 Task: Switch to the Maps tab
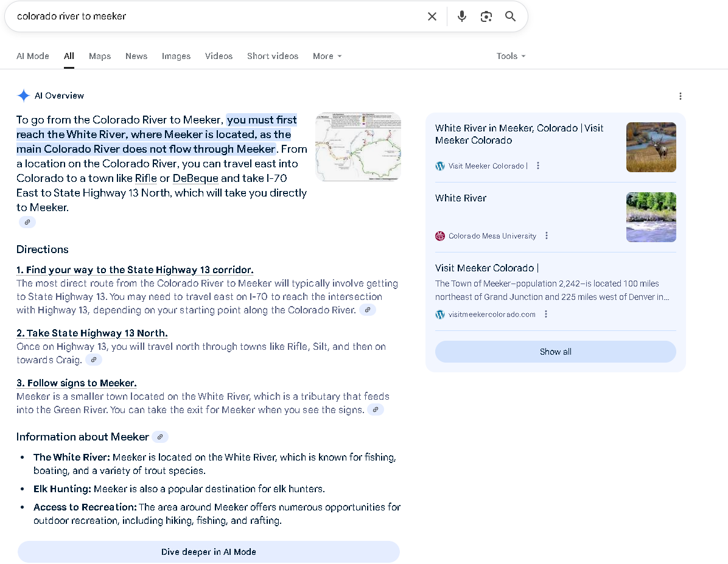[100, 56]
